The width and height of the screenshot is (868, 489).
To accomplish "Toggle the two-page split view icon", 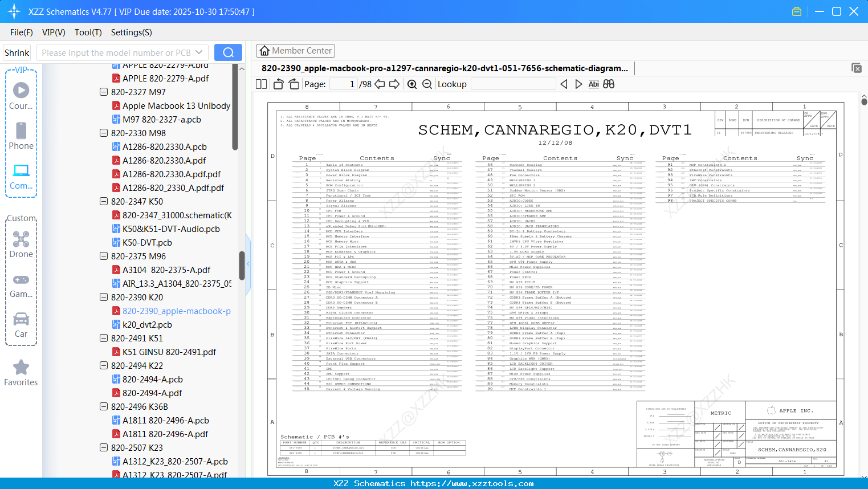I will click(x=262, y=84).
